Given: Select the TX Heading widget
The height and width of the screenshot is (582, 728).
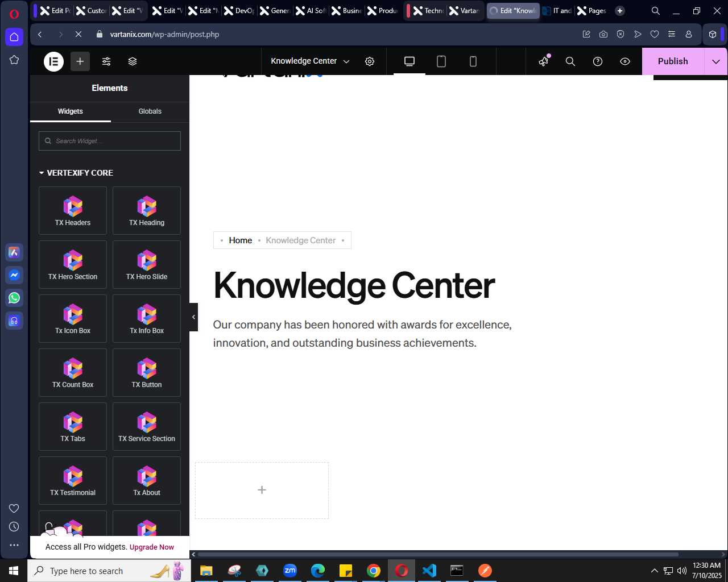Looking at the screenshot, I should (147, 210).
